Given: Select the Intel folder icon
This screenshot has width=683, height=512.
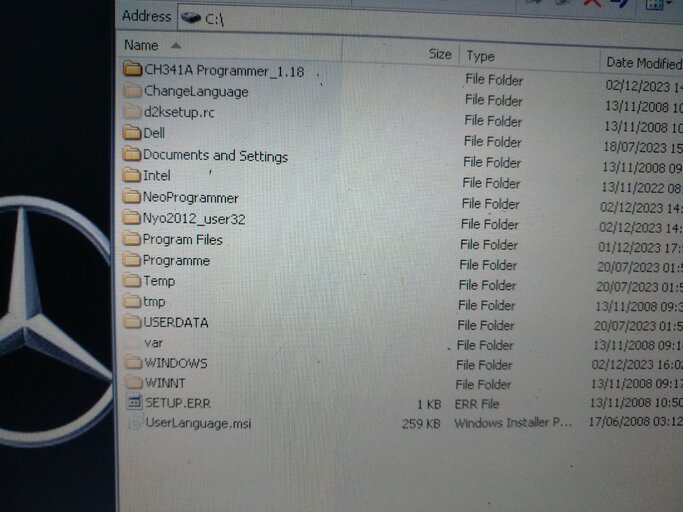Looking at the screenshot, I should click(132, 175).
